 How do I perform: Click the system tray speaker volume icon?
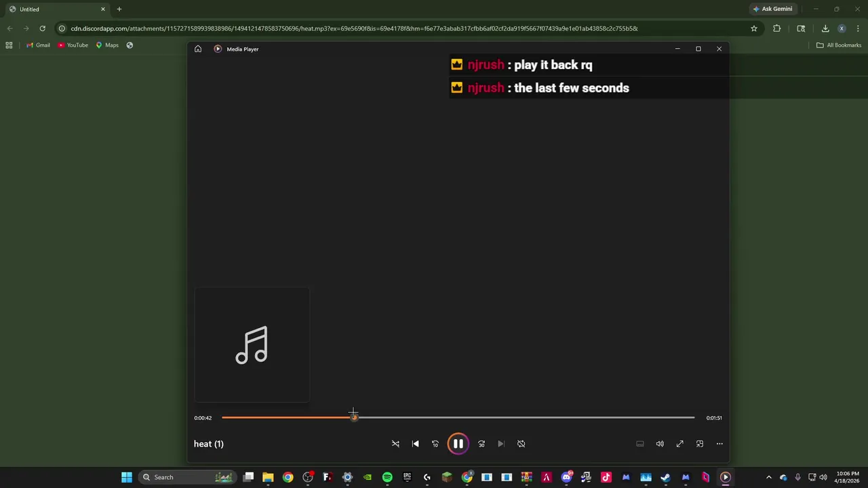(823, 477)
